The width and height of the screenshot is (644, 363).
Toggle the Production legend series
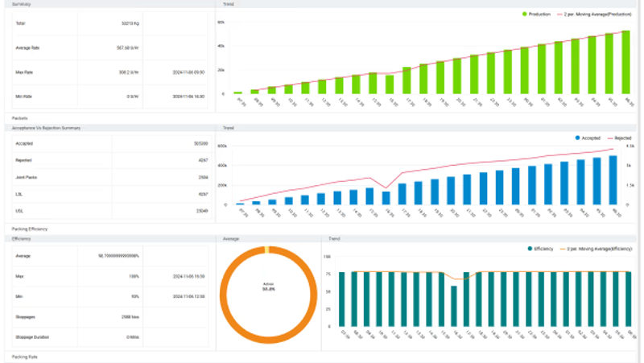(536, 14)
